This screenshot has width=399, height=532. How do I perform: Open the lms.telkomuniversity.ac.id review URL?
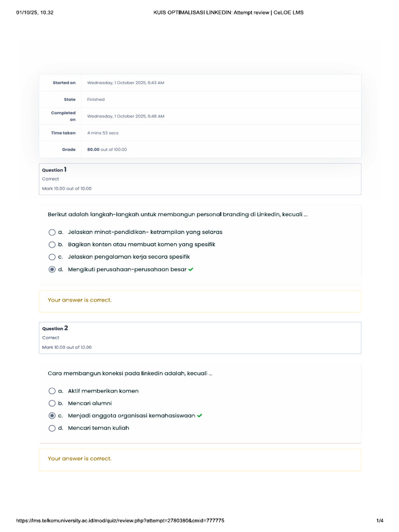pos(121,521)
